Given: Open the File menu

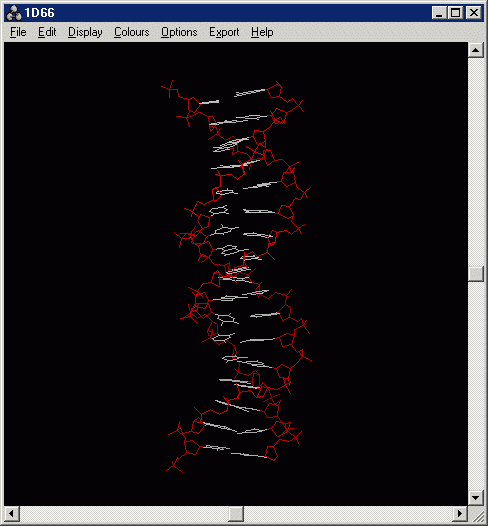Looking at the screenshot, I should pos(18,32).
